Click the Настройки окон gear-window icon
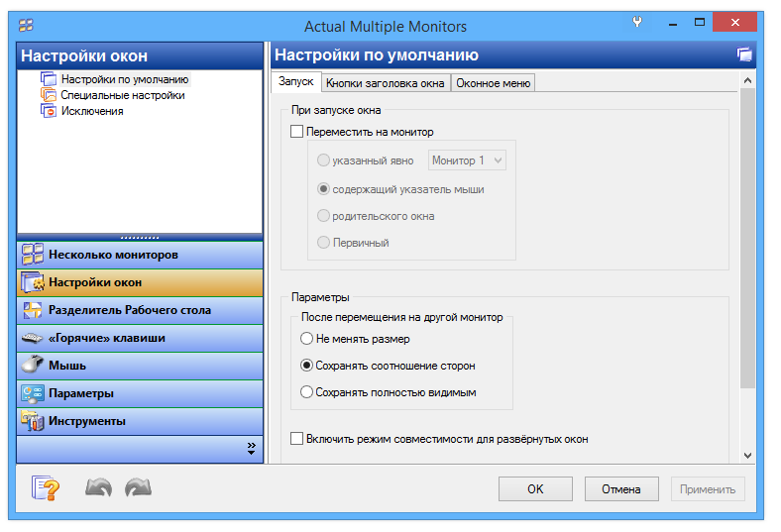Image resolution: width=781 pixels, height=532 pixels. tap(33, 282)
